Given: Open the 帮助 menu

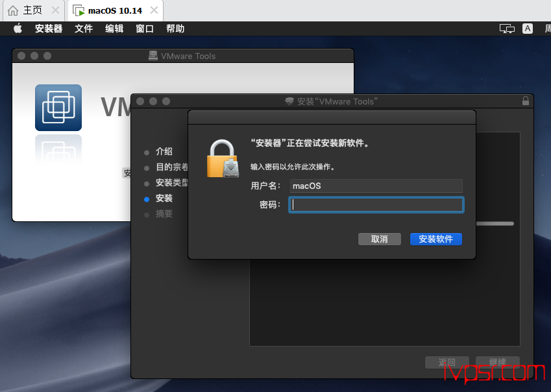Looking at the screenshot, I should pos(175,29).
